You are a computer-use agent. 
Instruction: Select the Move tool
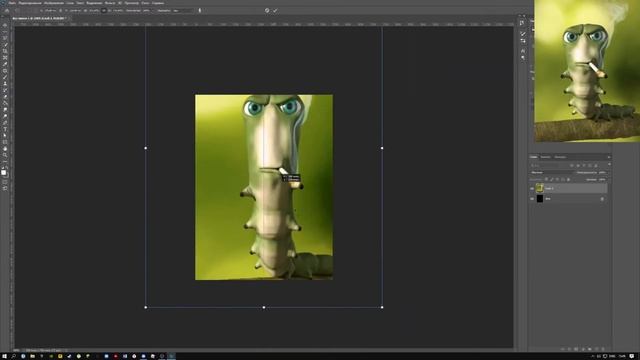pos(5,25)
